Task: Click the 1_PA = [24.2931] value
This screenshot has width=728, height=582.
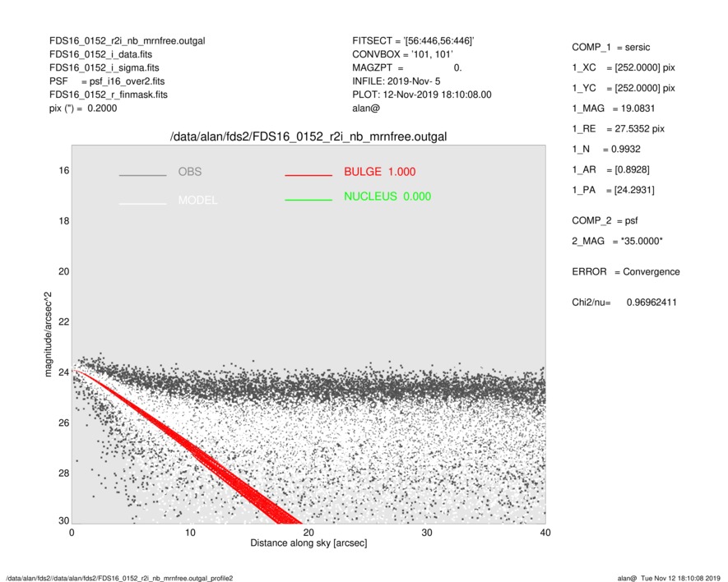Action: 613,190
